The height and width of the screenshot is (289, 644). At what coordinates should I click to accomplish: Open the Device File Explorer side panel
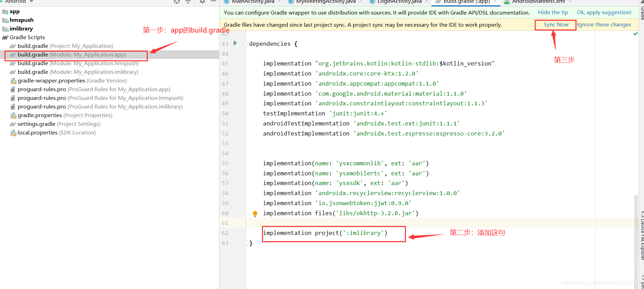click(642, 236)
